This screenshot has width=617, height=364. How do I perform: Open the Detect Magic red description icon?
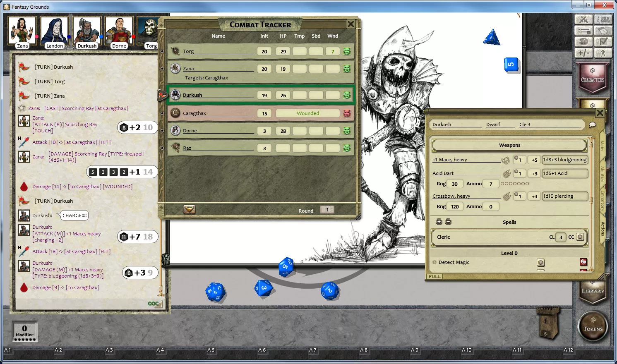point(583,262)
